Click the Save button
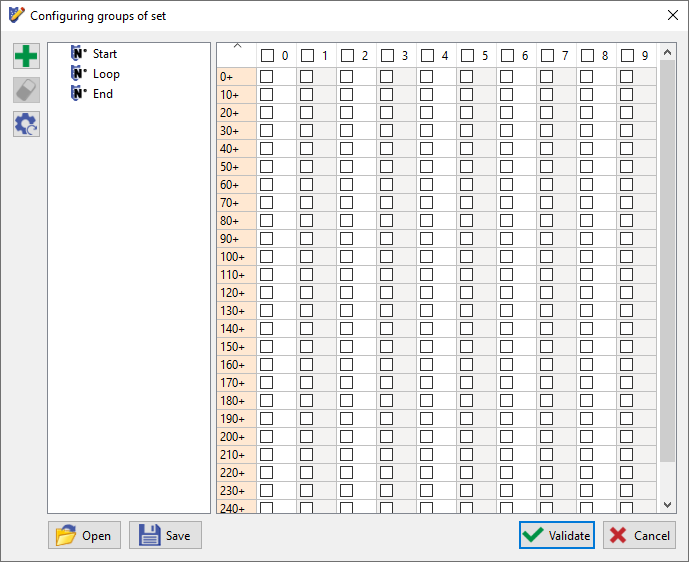Viewport: 689px width, 562px height. (x=165, y=535)
